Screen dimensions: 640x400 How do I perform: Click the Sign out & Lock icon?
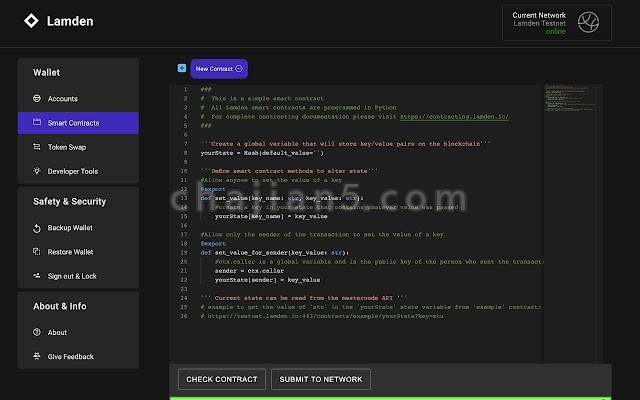click(x=37, y=276)
